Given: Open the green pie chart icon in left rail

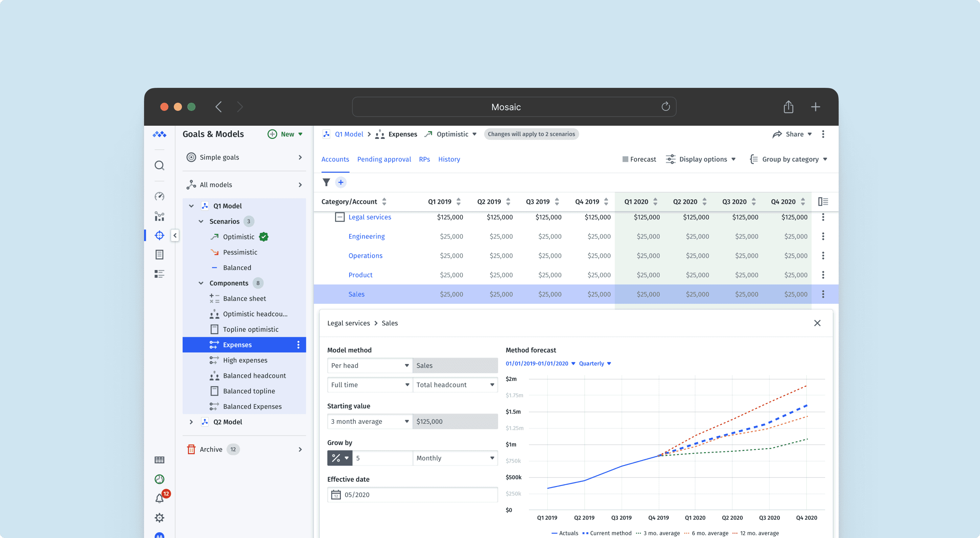Looking at the screenshot, I should point(159,479).
